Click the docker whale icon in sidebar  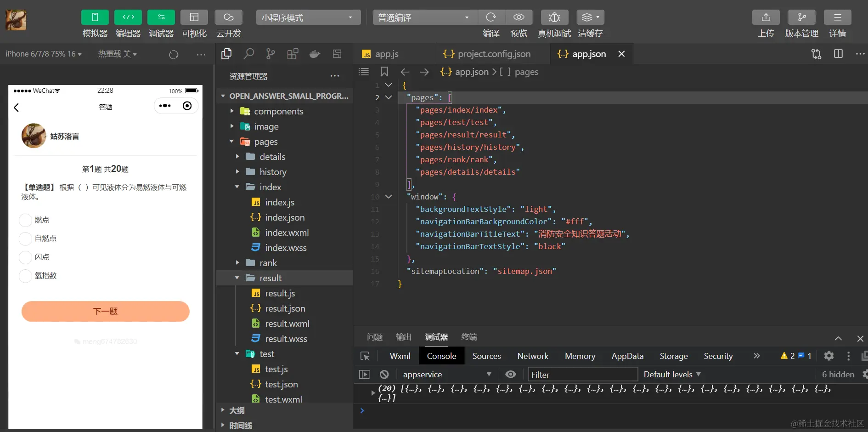pyautogui.click(x=315, y=54)
